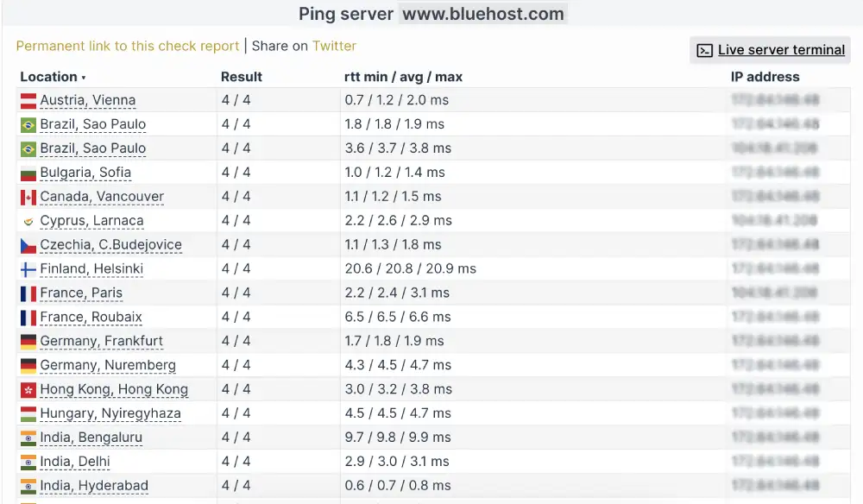Click the Germany flag icon next to Frankfurt
The height and width of the screenshot is (504, 863).
[27, 342]
